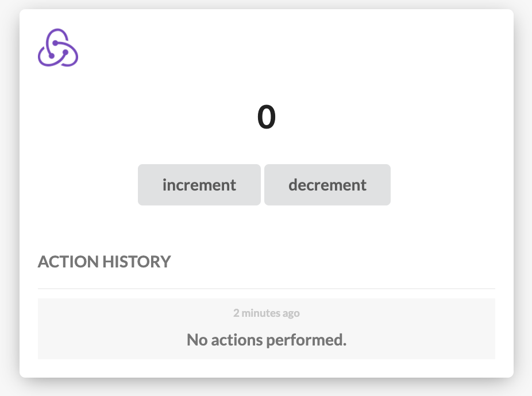Click the atom-shaped purple logo

[x=58, y=48]
